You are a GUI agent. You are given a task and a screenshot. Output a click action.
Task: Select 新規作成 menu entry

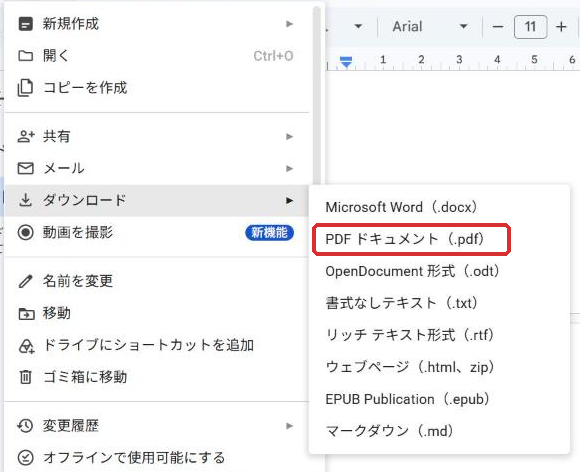point(157,24)
